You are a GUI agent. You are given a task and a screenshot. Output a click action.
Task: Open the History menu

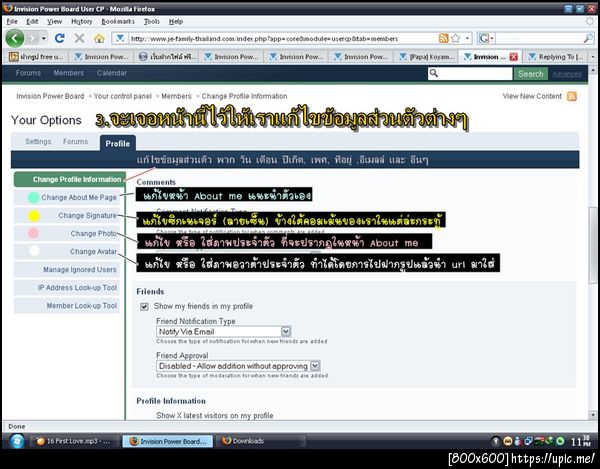pos(82,21)
